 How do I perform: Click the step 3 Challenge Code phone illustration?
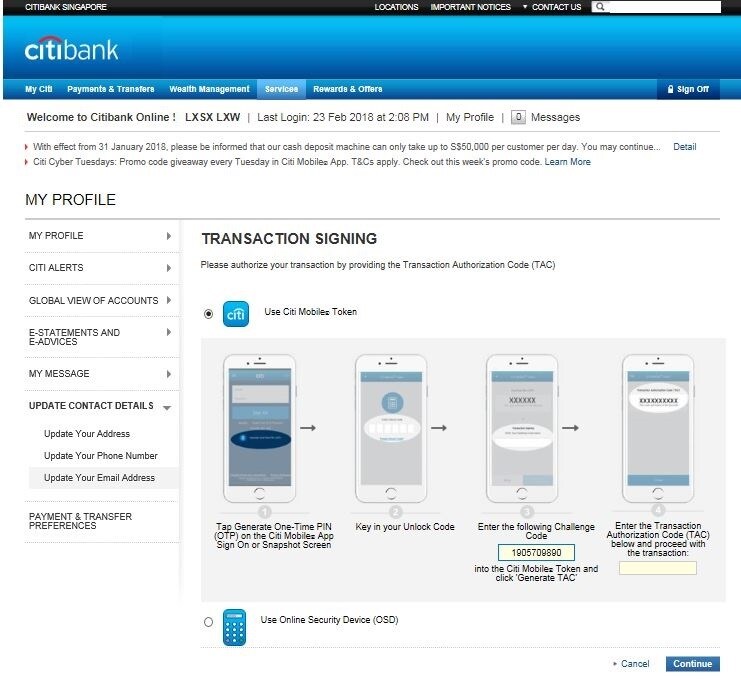tap(522, 429)
